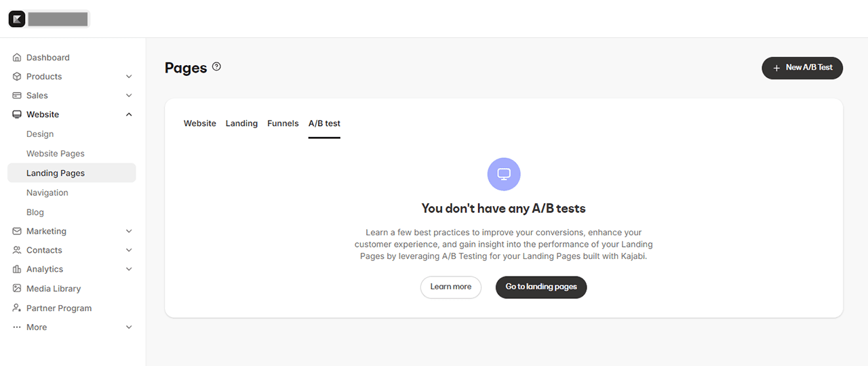Click the Sales card icon
Screen dimensions: 868x366
17,96
